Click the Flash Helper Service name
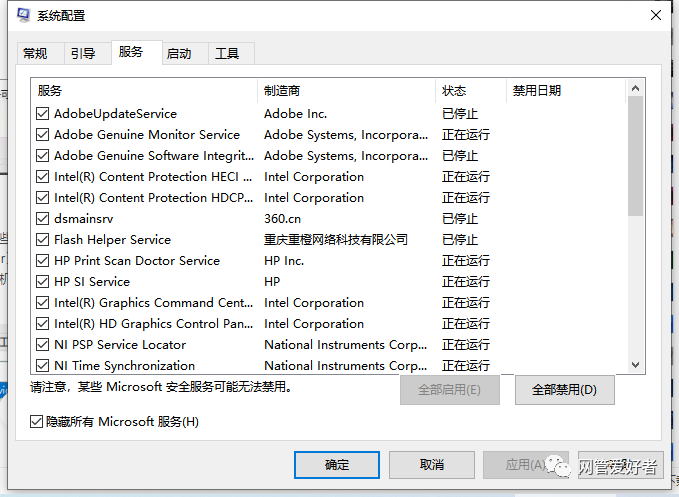 [113, 240]
